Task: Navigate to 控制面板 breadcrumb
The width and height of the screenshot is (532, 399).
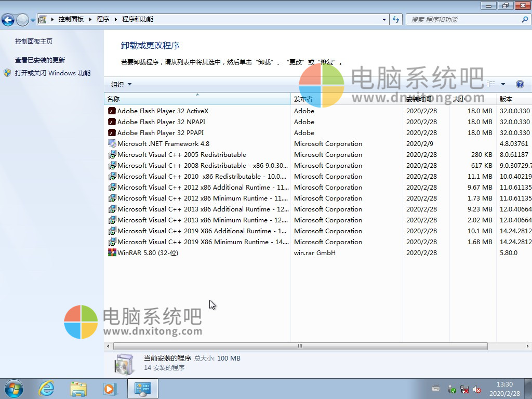Action: (71, 19)
